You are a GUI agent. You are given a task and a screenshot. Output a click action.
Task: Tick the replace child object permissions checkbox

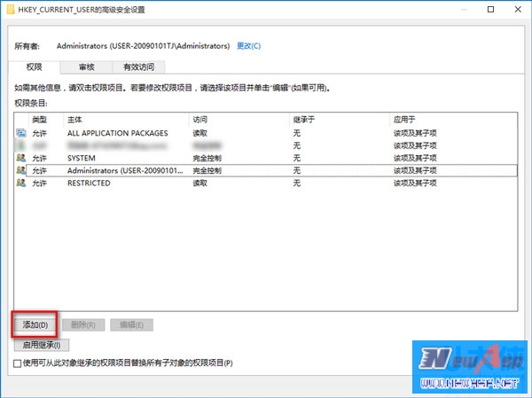[18, 363]
